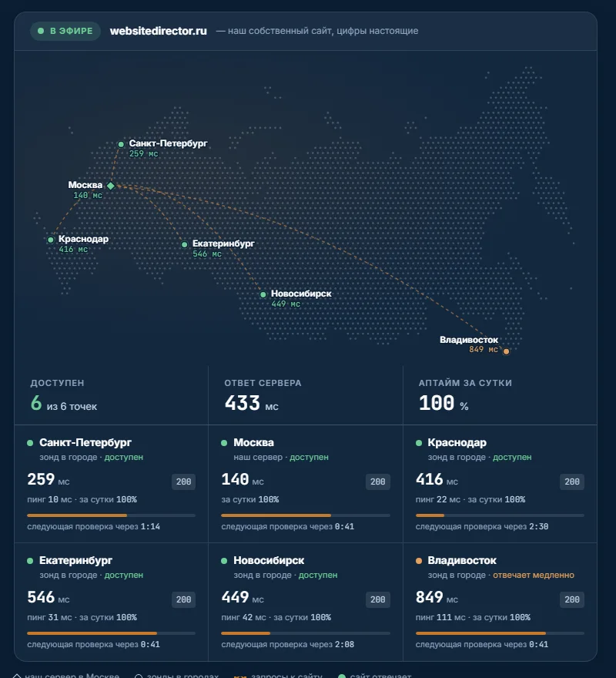This screenshot has width=616, height=678.
Task: Click the green status dot in Краснодар card
Action: (418, 443)
